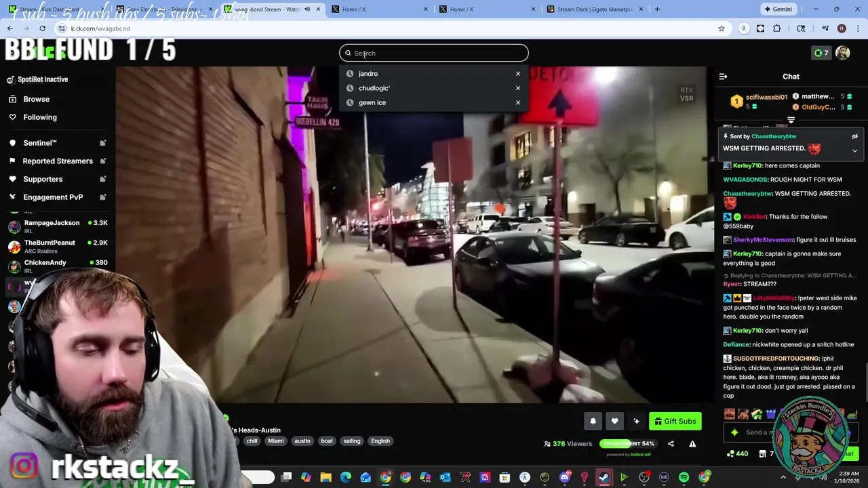This screenshot has width=868, height=488.
Task: Click the Engagement 54% progress bar
Action: tap(628, 443)
